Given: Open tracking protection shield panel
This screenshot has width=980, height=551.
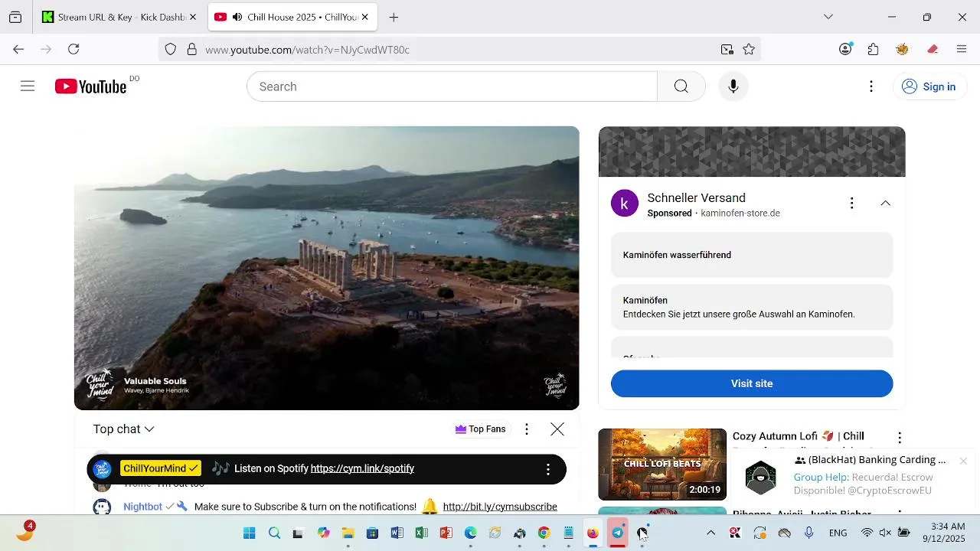Looking at the screenshot, I should 171,49.
